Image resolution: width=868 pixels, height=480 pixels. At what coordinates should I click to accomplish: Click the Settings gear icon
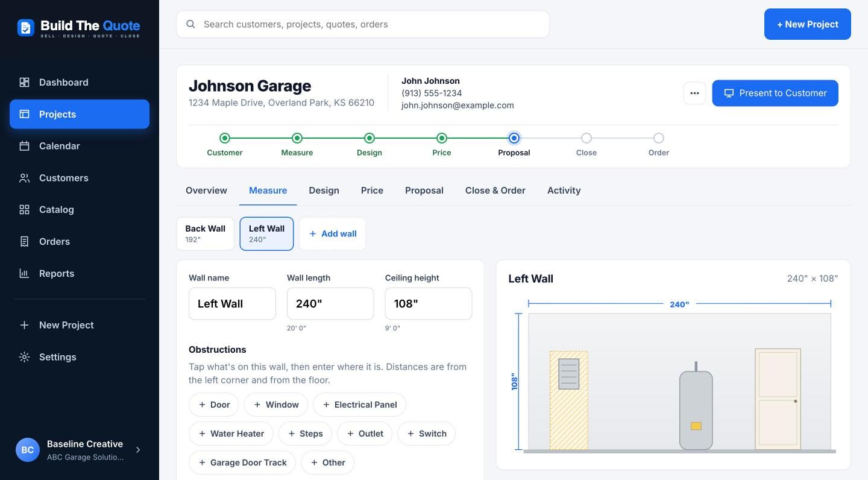click(24, 357)
